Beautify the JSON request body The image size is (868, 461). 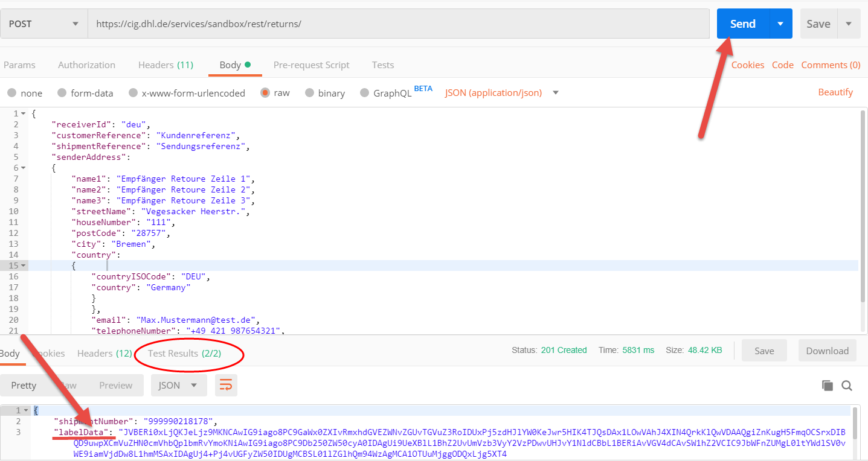[x=835, y=92]
